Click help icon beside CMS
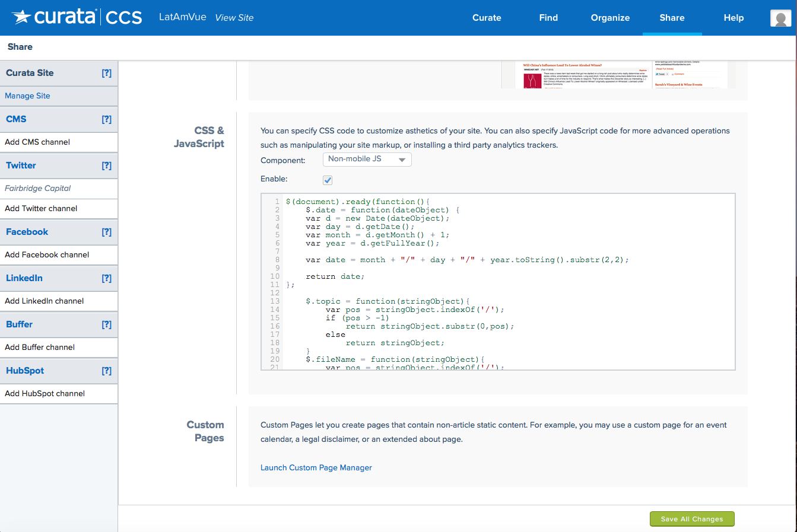 [106, 120]
